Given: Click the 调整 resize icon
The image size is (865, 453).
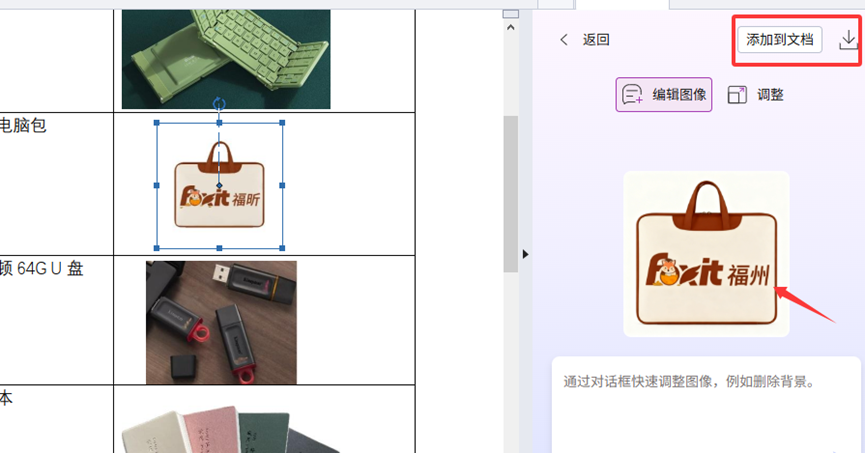Looking at the screenshot, I should [x=737, y=95].
